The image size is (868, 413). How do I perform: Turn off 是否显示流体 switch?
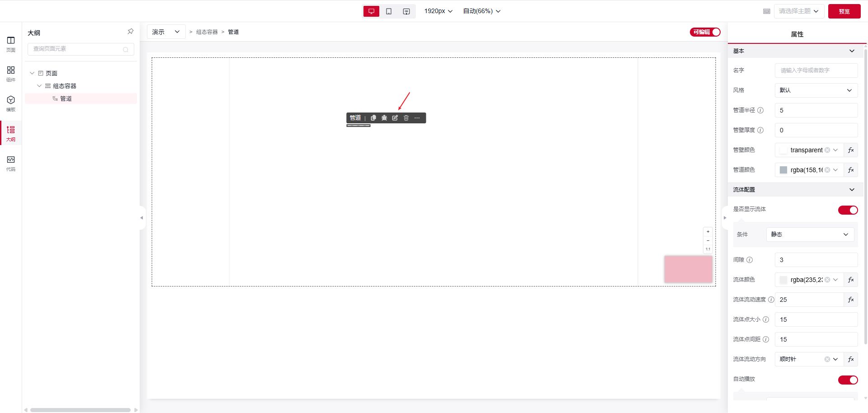coord(848,210)
